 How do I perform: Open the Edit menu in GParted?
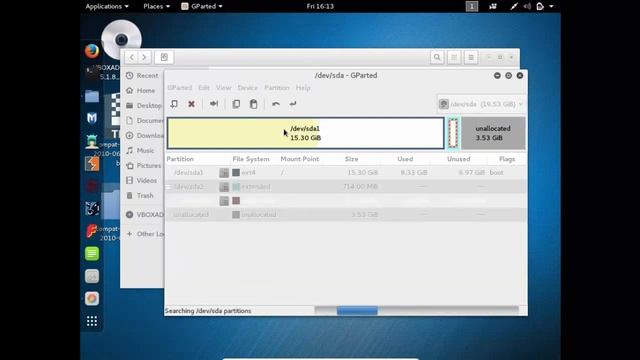point(204,88)
